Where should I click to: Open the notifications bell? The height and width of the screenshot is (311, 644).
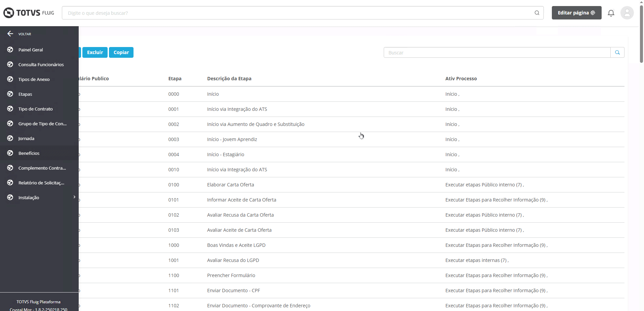pyautogui.click(x=611, y=13)
